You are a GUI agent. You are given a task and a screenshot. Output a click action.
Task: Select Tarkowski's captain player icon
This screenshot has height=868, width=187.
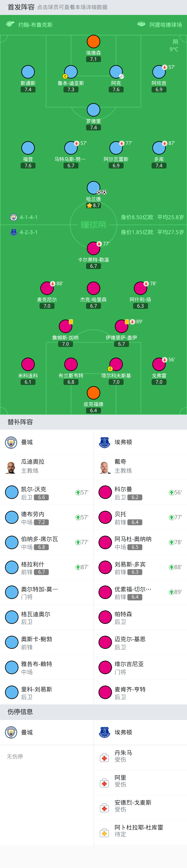tap(116, 364)
